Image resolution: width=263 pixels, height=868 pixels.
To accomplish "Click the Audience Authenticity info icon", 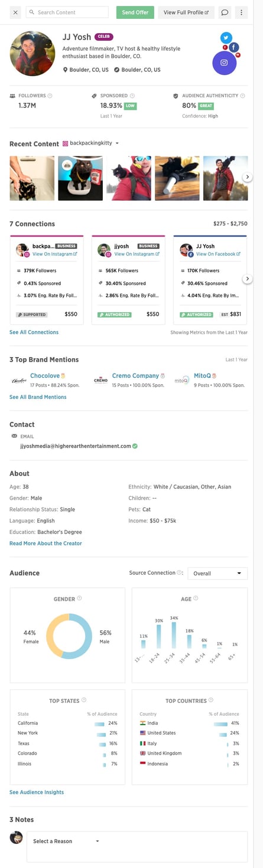I will click(243, 96).
